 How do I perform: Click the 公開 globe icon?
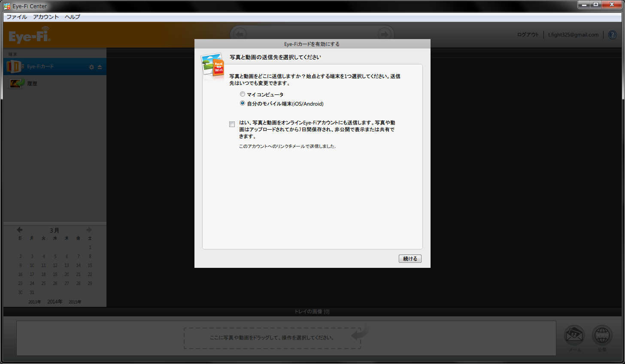(602, 335)
